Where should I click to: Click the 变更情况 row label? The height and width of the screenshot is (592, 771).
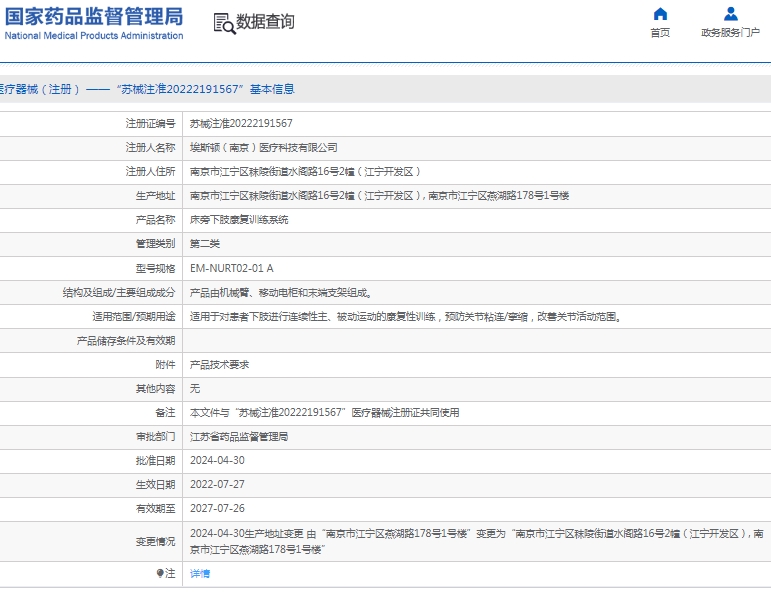click(x=155, y=541)
